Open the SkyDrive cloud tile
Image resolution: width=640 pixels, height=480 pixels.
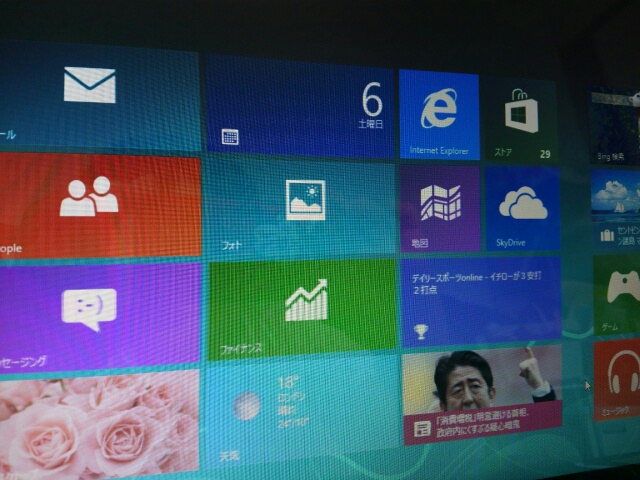[x=522, y=209]
